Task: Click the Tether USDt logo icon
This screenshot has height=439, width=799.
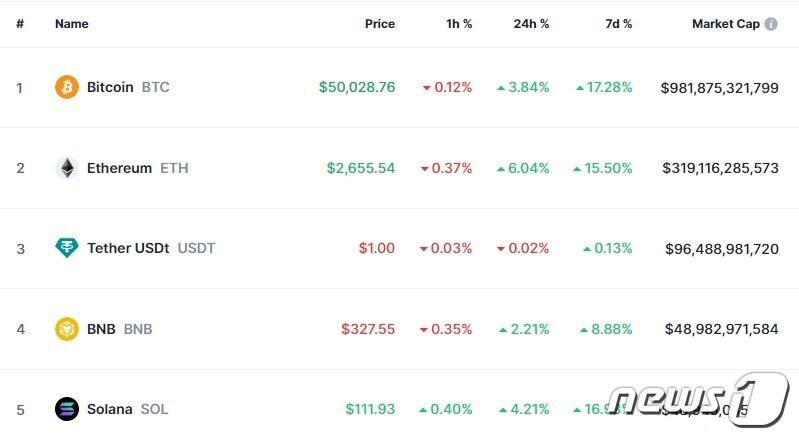Action: click(67, 248)
